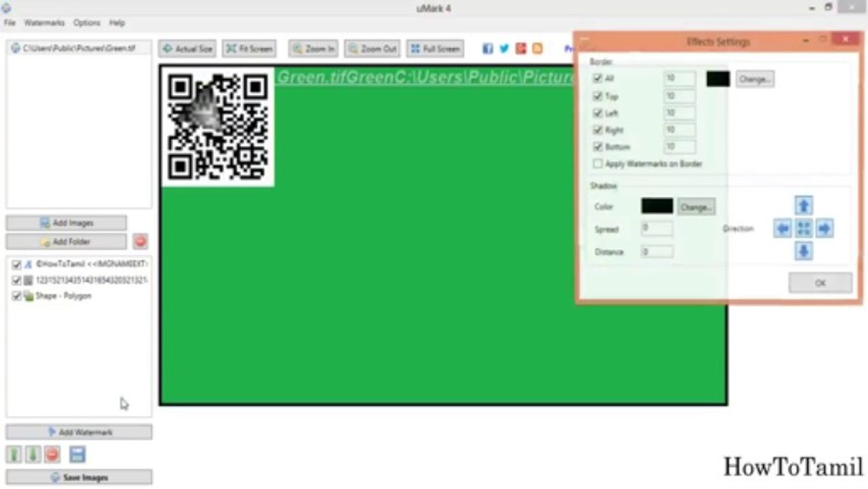This screenshot has width=868, height=489.
Task: Toggle the Bottom border checkbox
Action: click(598, 147)
